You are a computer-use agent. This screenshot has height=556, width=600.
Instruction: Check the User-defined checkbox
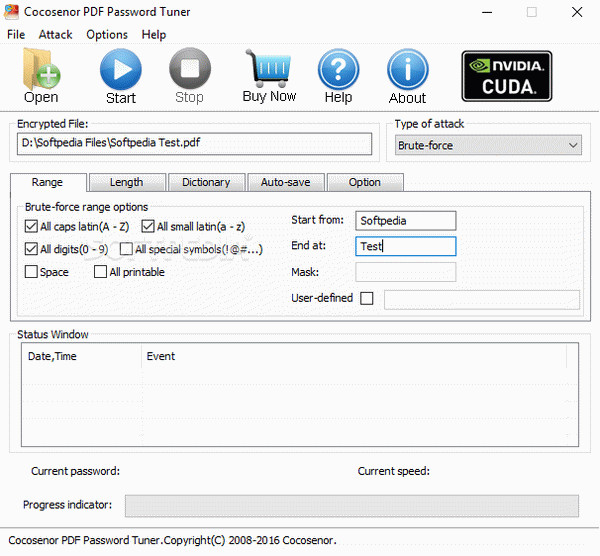point(367,298)
